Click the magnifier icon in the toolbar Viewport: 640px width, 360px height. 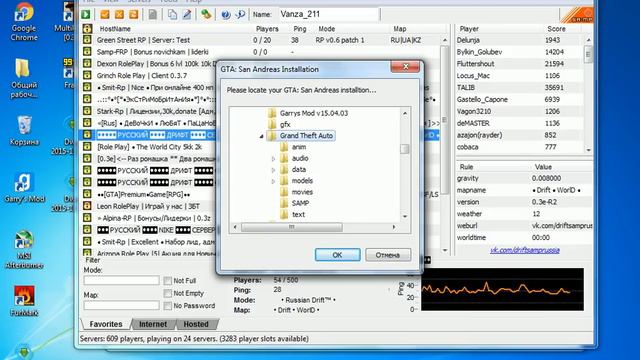(240, 14)
